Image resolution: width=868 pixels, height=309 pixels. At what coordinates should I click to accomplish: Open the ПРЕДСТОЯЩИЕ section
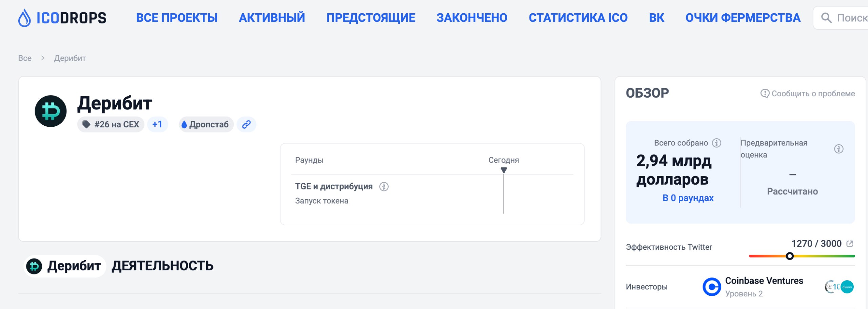coord(371,18)
